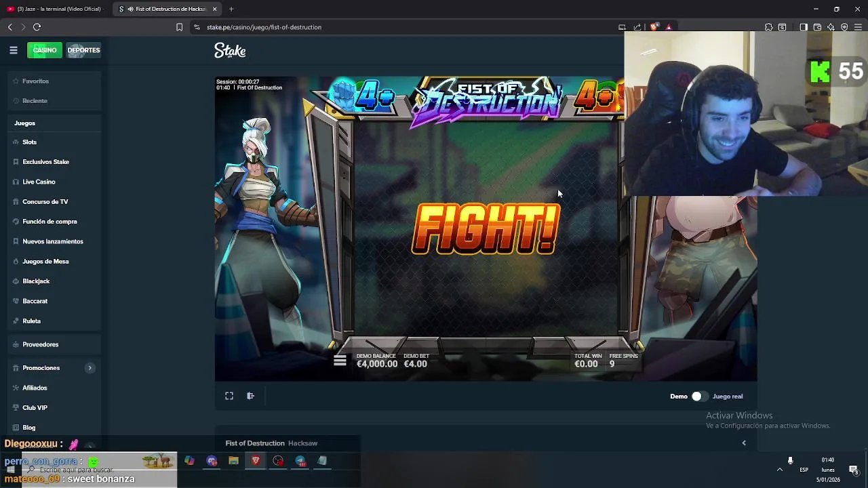The image size is (868, 488).
Task: Open Brave browser in the taskbar
Action: tap(256, 461)
